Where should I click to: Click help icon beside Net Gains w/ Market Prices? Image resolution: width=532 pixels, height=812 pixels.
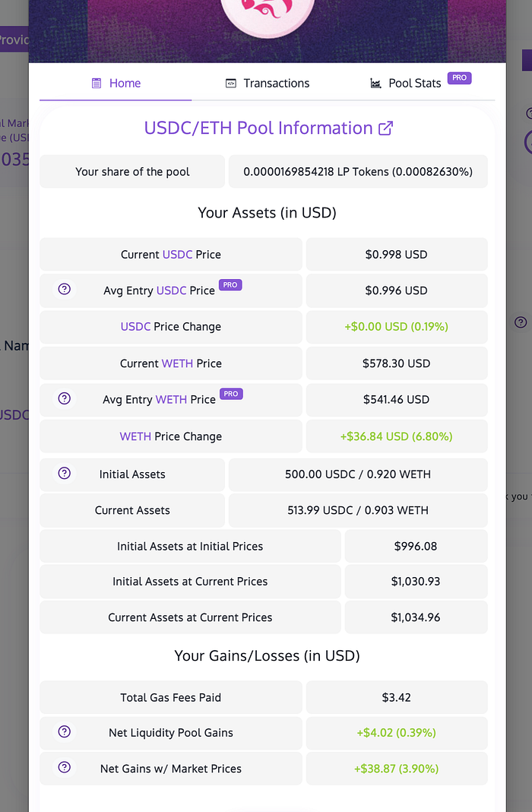65,767
